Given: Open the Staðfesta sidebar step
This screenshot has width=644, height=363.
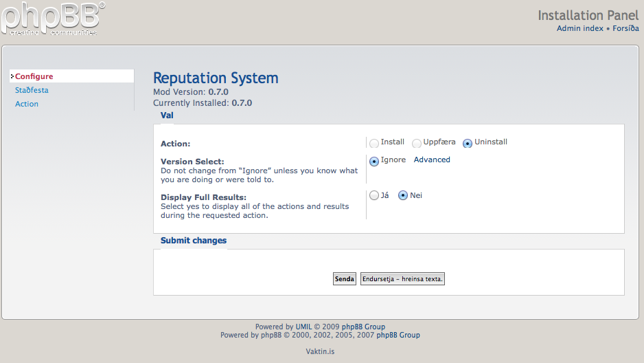Looking at the screenshot, I should click(x=32, y=90).
